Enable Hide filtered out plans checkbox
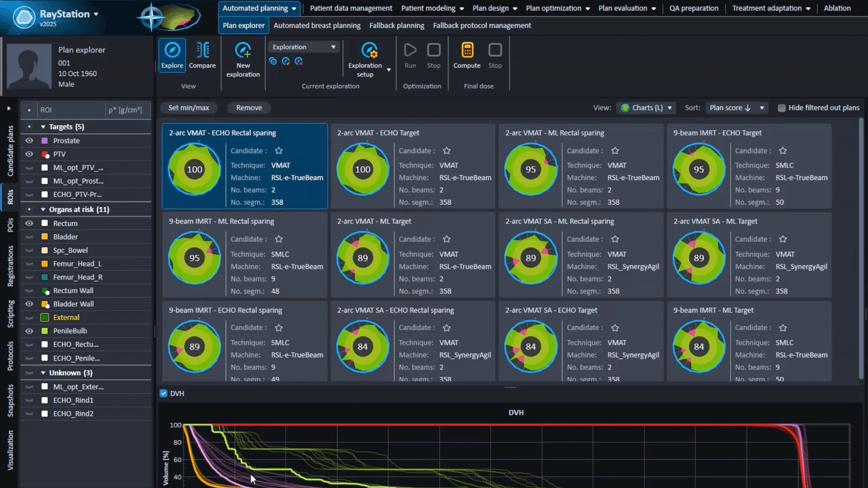868x488 pixels. (782, 108)
